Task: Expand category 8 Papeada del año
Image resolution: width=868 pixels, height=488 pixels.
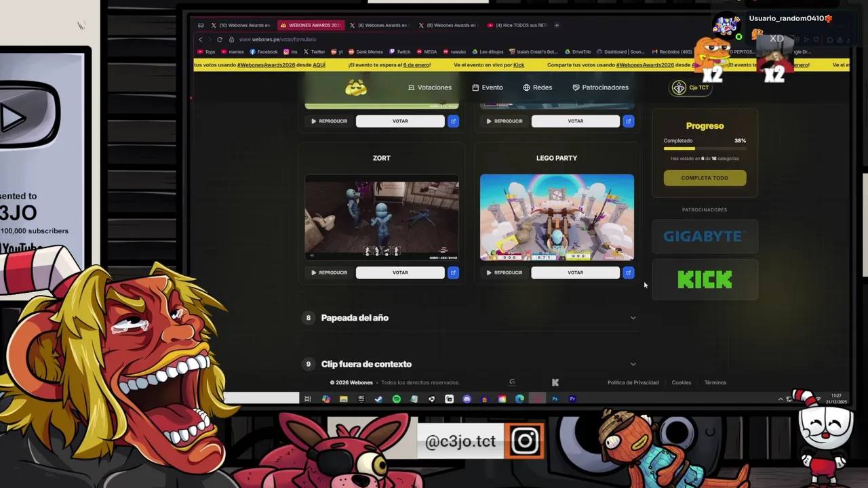Action: 471,318
